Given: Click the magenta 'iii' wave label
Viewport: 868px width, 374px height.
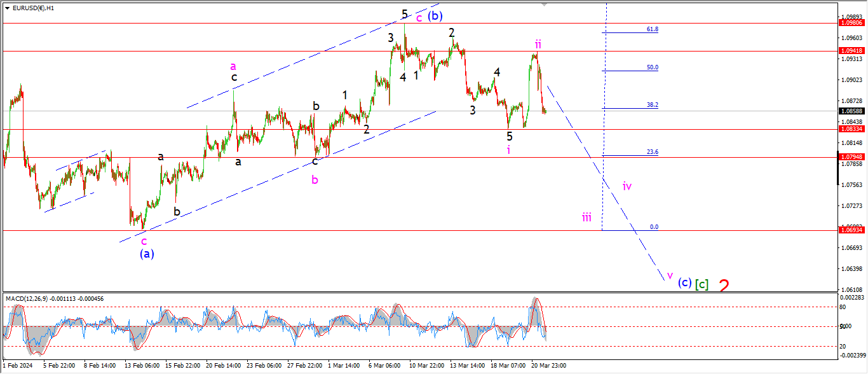Looking at the screenshot, I should [x=587, y=218].
